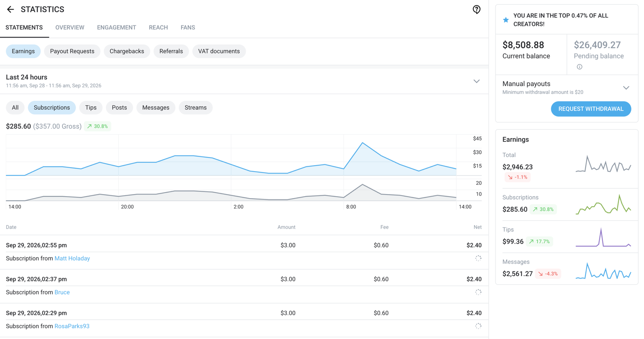Click the status icon for Matt Holaday subscription
The width and height of the screenshot is (644, 339).
pos(478,258)
